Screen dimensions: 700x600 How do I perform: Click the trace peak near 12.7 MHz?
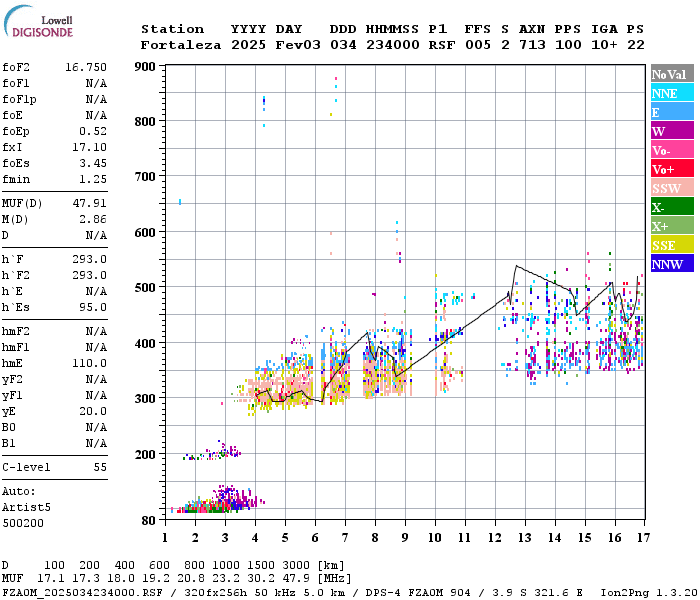pos(517,266)
